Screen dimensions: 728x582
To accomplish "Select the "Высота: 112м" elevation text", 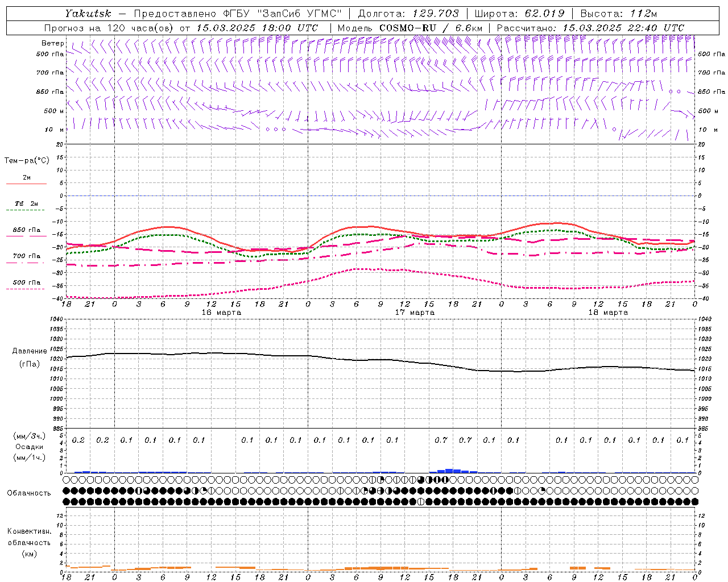I will coord(619,14).
